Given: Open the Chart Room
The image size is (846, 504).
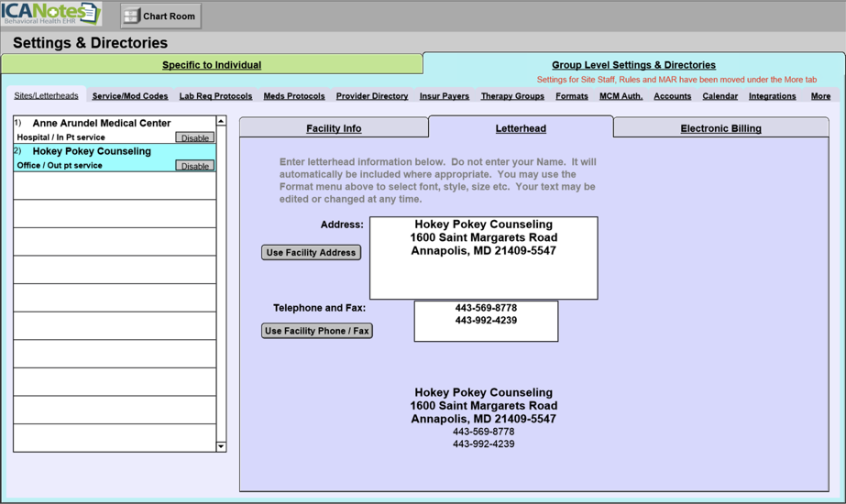Looking at the screenshot, I should (x=160, y=16).
